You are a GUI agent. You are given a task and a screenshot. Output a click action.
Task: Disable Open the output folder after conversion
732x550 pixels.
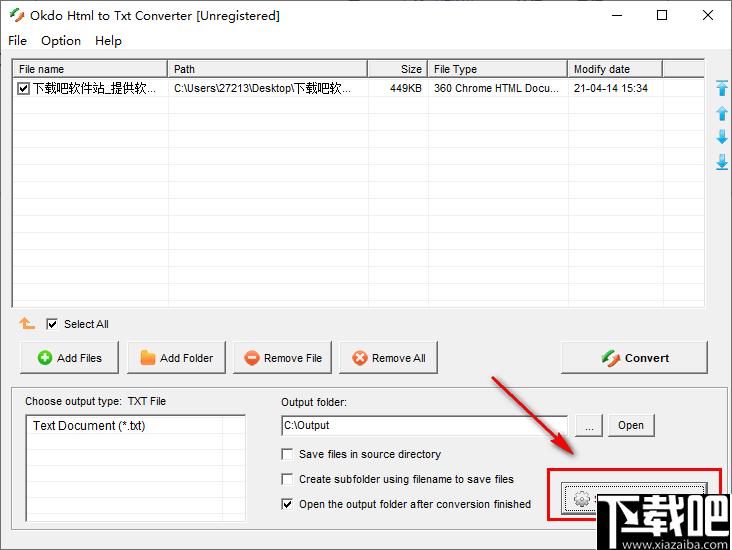click(288, 504)
